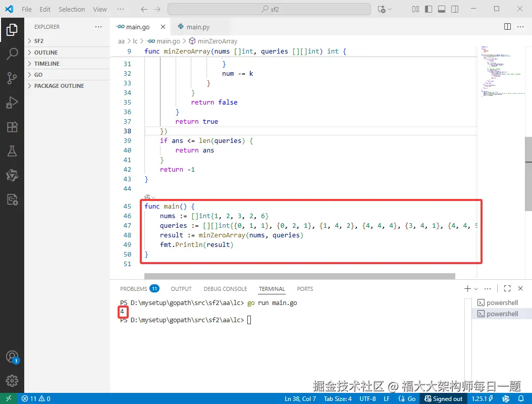Screen dimensions: 532x404
Task: Close the main.go editor tab
Action: point(163,27)
